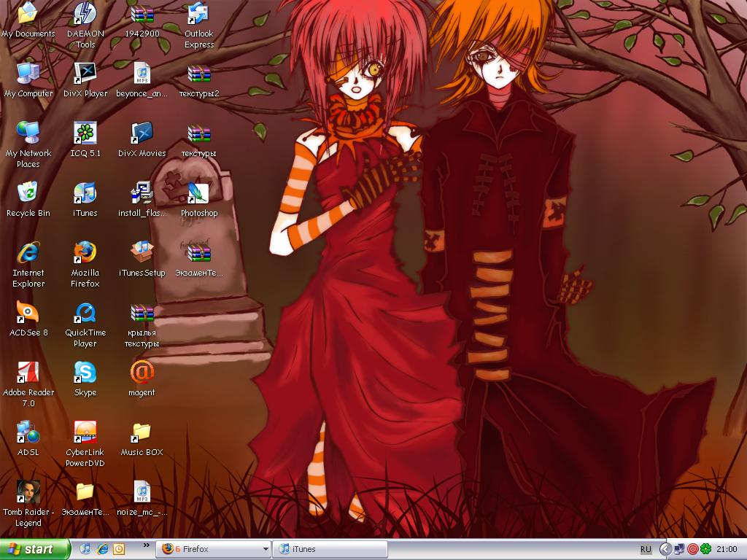
Task: Click the network connection tray icon
Action: [x=679, y=549]
